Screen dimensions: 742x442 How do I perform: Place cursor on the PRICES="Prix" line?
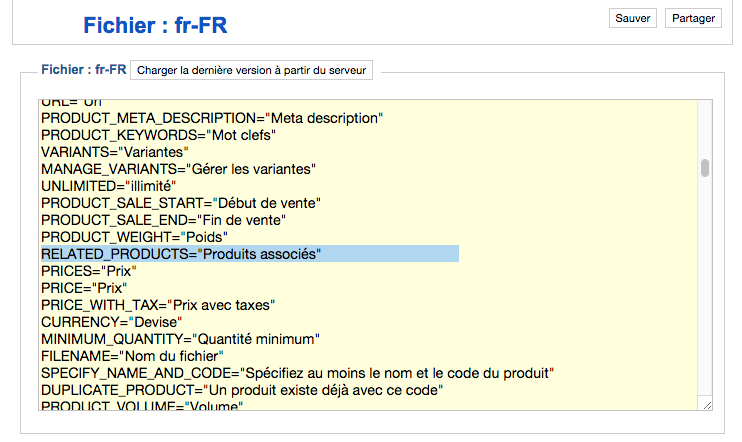tap(88, 271)
